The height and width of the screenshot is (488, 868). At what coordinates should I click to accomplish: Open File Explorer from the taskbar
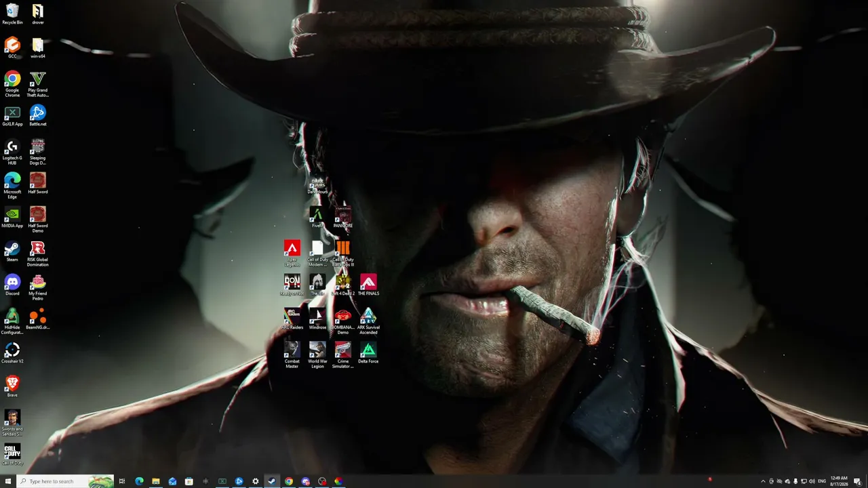(155, 481)
